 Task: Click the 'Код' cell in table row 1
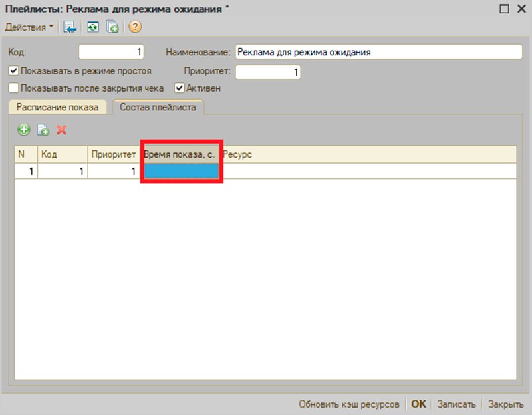(x=63, y=171)
